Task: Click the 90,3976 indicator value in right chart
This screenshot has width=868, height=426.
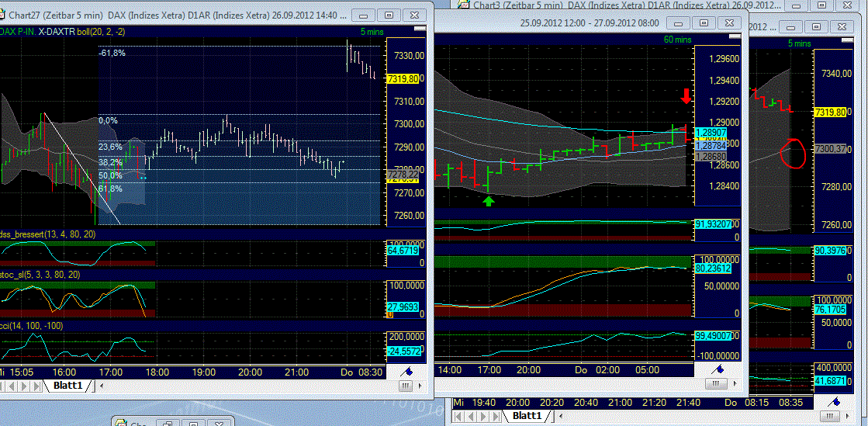Action: click(x=832, y=251)
